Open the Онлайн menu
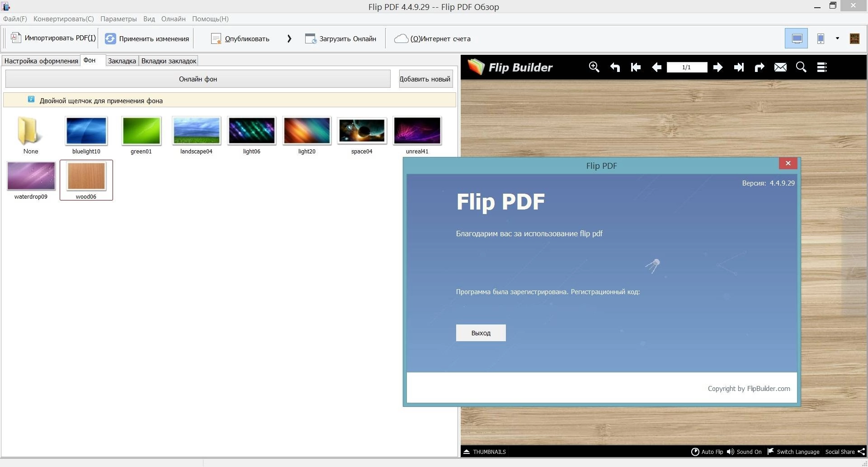Screen dimensions: 868x467 click(x=174, y=19)
